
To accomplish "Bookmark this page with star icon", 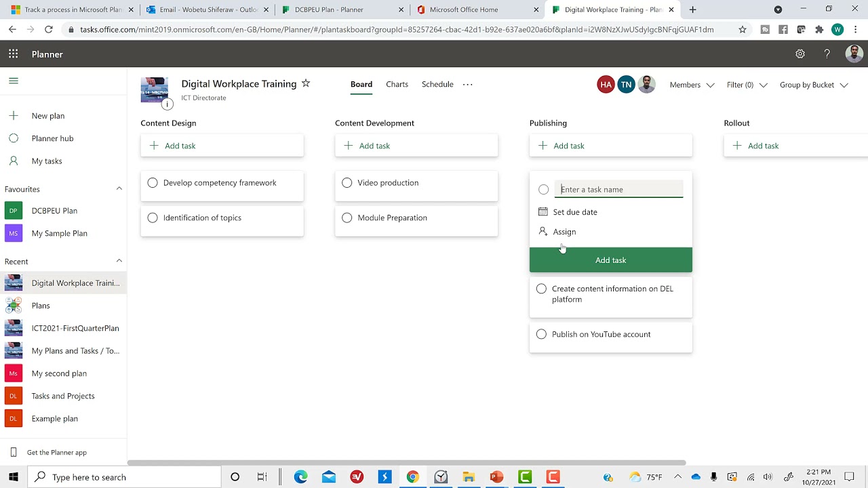I will (x=743, y=30).
